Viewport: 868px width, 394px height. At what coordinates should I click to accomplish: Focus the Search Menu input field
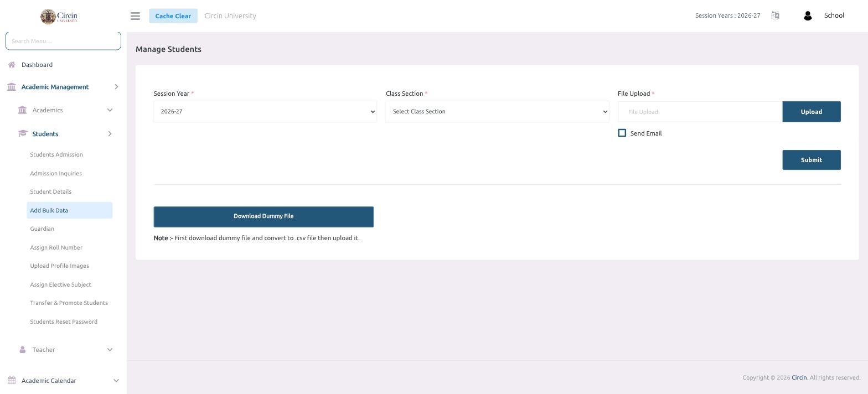click(63, 41)
